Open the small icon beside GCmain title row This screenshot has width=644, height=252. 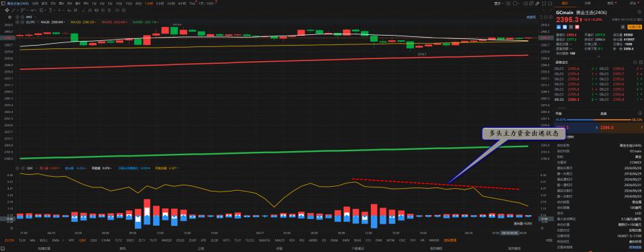pyautogui.click(x=639, y=12)
